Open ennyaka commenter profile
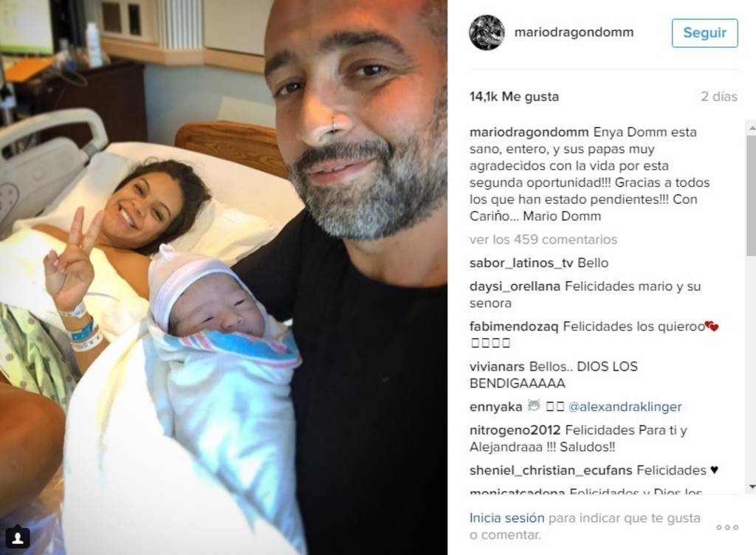 click(x=495, y=407)
